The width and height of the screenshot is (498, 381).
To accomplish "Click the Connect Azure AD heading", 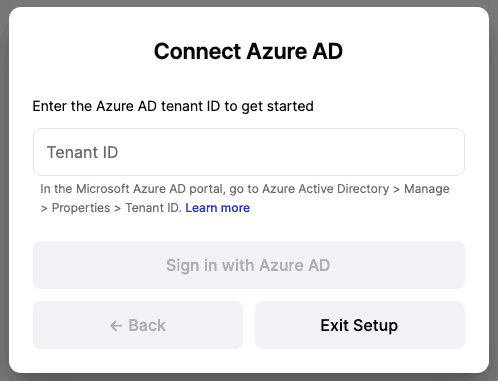I will pos(248,51).
